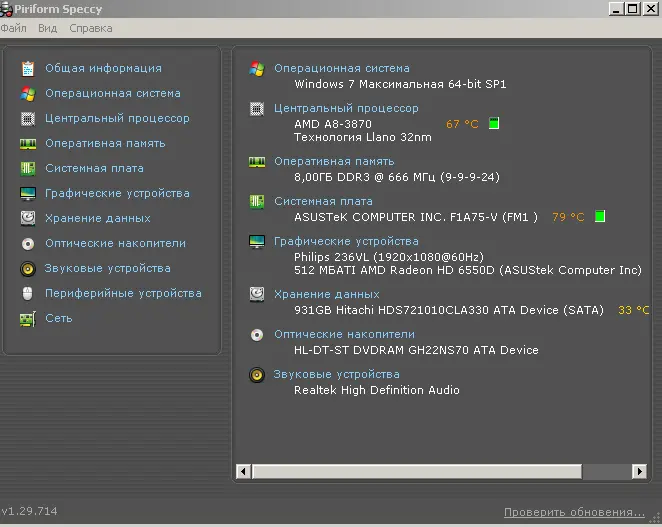The width and height of the screenshot is (662, 527).
Task: Open Системная плата heading link in summary
Action: (x=323, y=201)
